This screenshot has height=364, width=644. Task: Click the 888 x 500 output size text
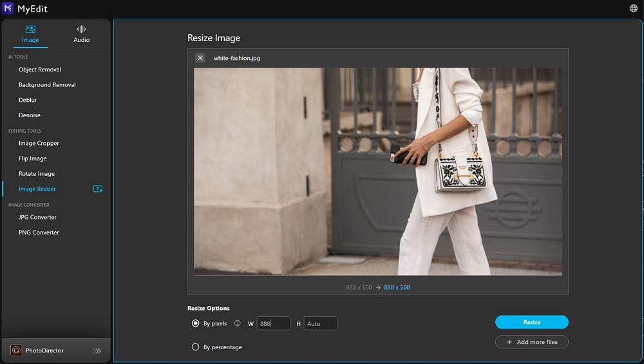(x=397, y=287)
